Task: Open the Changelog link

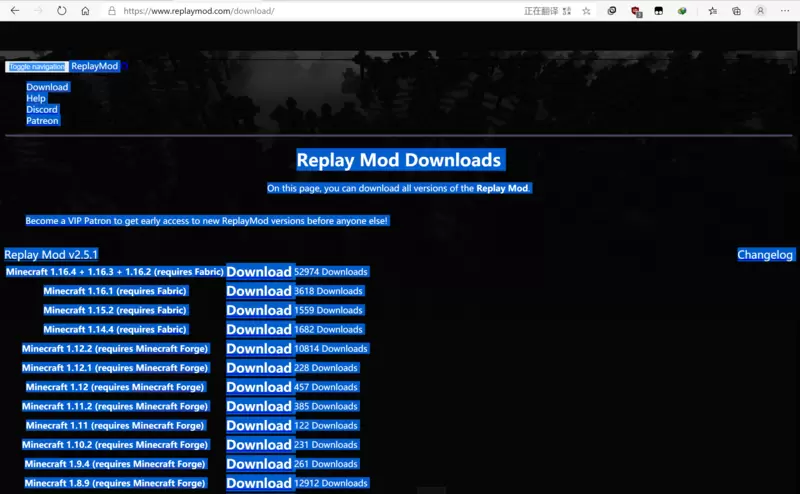Action: 765,255
